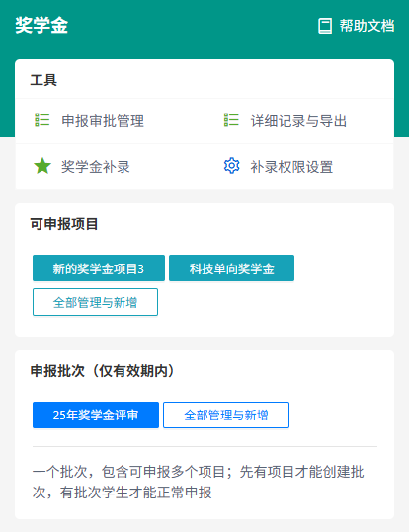This screenshot has width=409, height=532.
Task: Click the 可申报项目 section heading
Action: pos(64,224)
